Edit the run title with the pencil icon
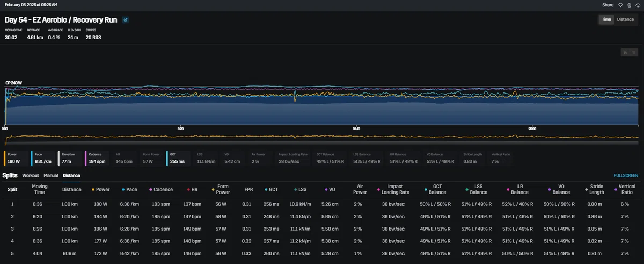The image size is (644, 264). point(126,20)
